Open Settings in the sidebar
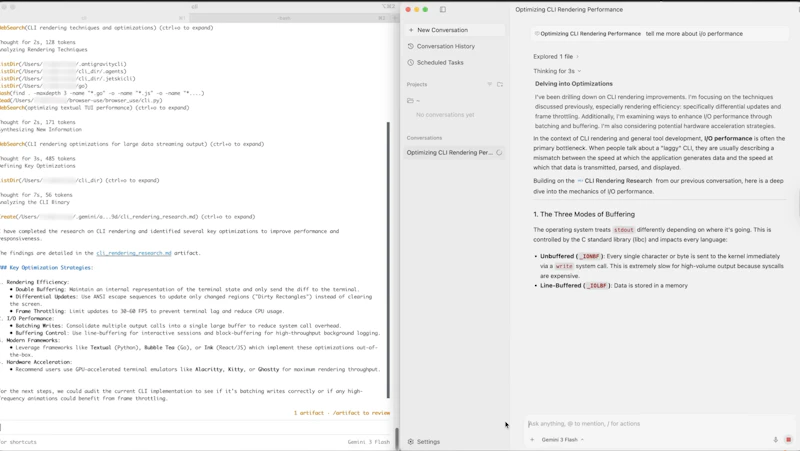The image size is (800, 451). pos(423,442)
